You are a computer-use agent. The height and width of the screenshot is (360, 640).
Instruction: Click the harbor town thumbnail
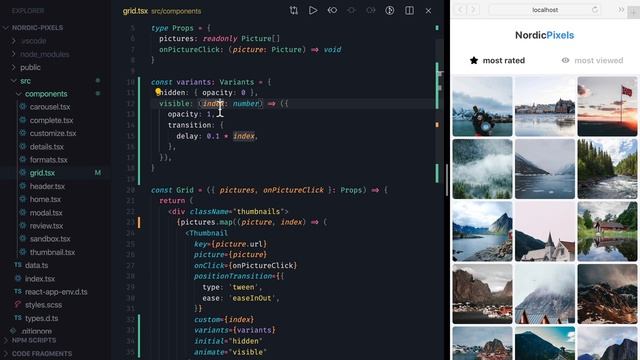[x=544, y=107]
